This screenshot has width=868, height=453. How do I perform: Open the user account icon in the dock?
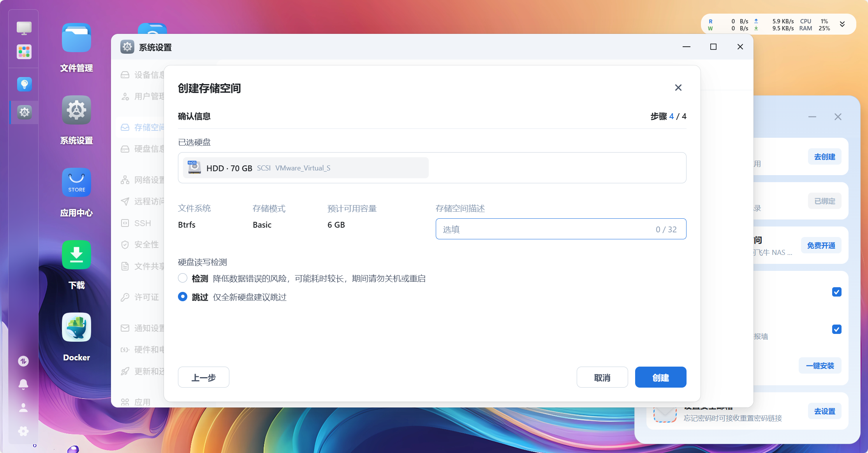coord(23,407)
